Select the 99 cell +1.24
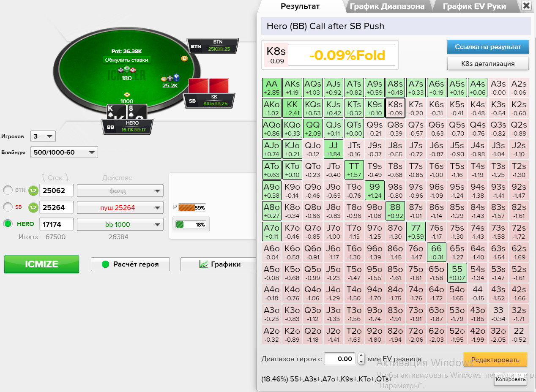Viewport: 536px width, 392px height. click(x=375, y=191)
